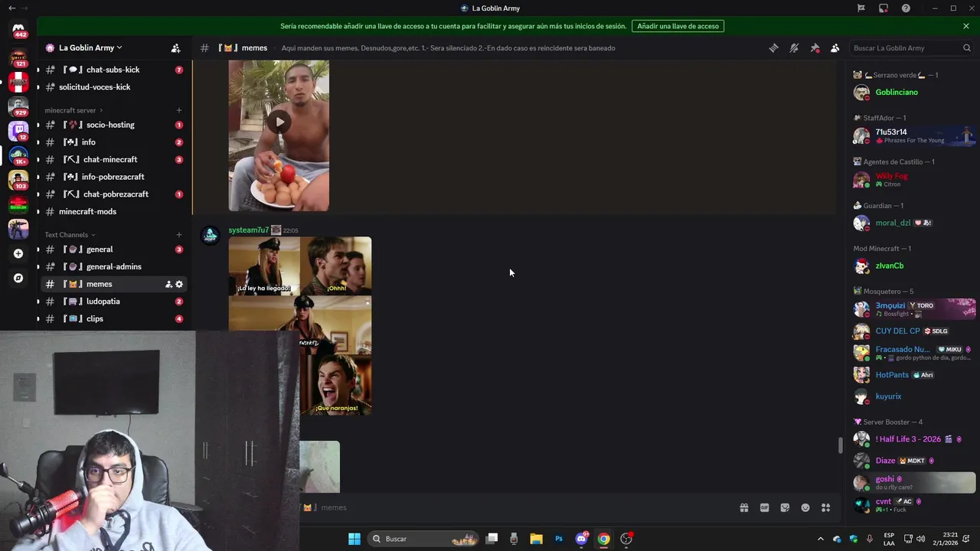Expand threads arrow beside socio-hosting
Screen dimensions: 980x551
pyautogui.click(x=38, y=125)
